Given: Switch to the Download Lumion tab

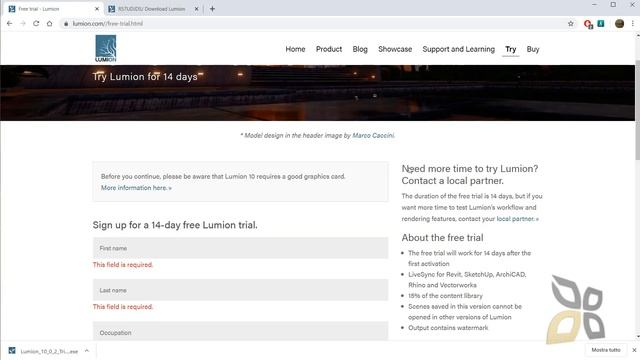Looking at the screenshot, I should click(x=152, y=9).
